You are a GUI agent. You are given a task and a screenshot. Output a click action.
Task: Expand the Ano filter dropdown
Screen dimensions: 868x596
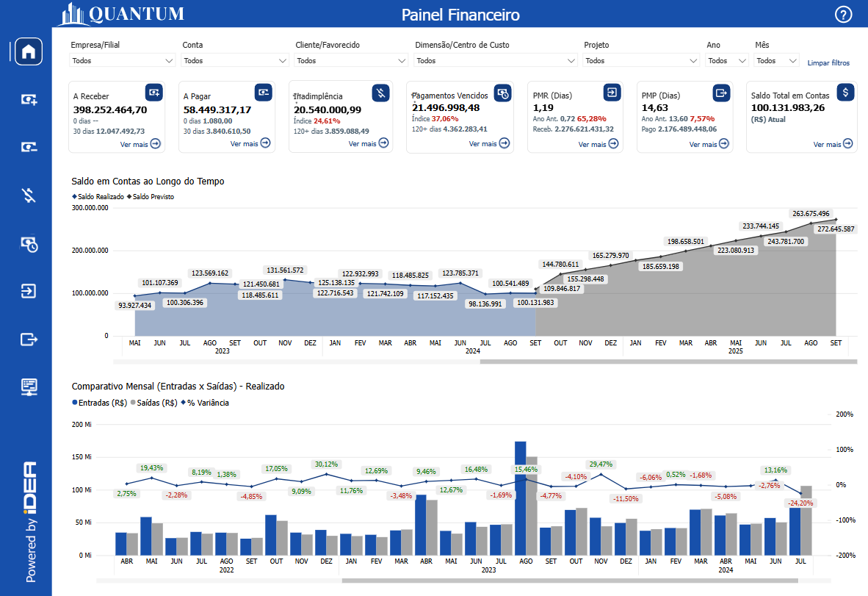point(726,61)
